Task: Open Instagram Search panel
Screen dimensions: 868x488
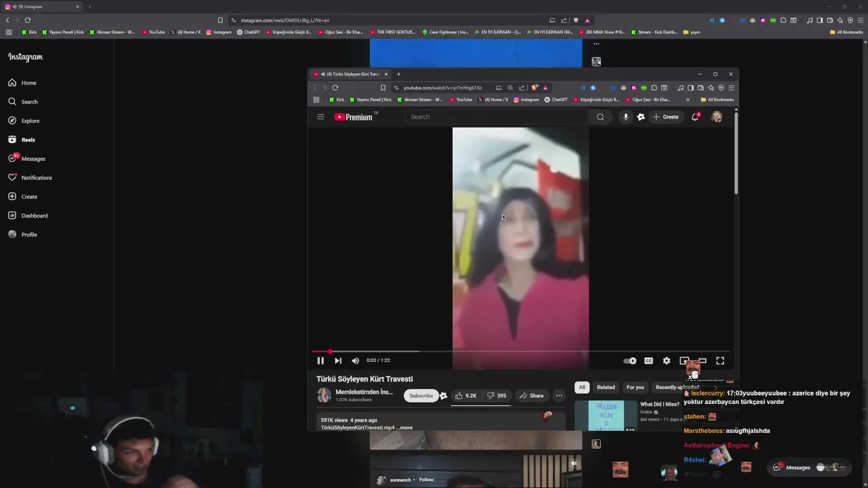Action: click(x=22, y=102)
